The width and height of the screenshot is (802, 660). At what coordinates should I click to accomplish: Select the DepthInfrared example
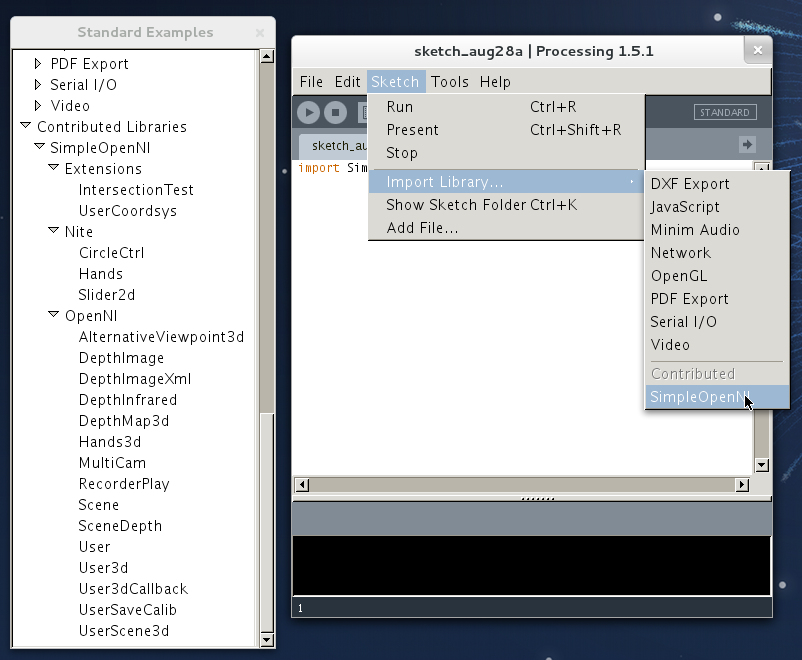pyautogui.click(x=128, y=400)
